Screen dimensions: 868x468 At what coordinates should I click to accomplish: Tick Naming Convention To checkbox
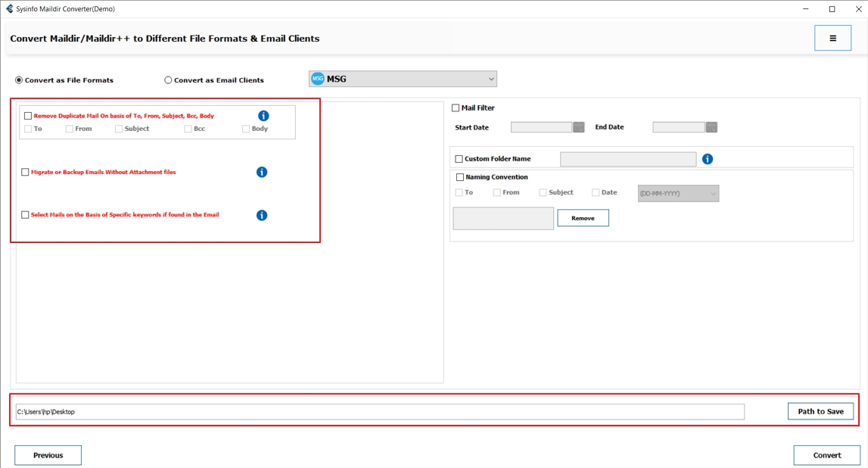pos(459,192)
